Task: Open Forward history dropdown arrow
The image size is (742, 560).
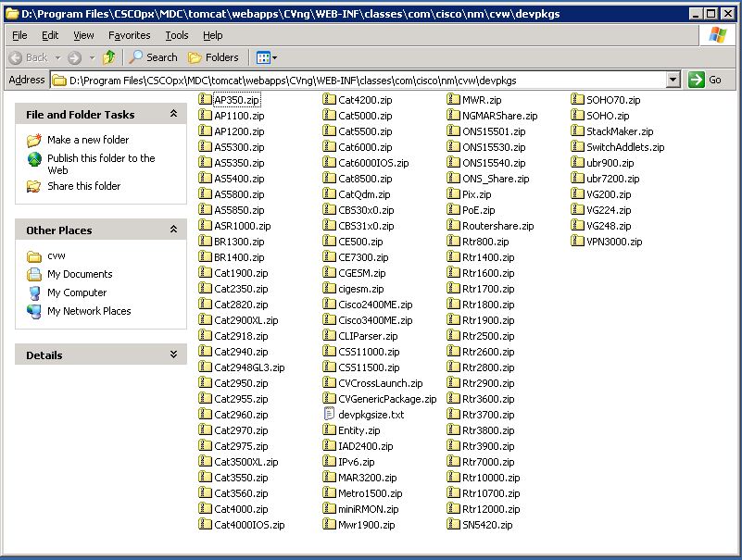Action: click(93, 57)
